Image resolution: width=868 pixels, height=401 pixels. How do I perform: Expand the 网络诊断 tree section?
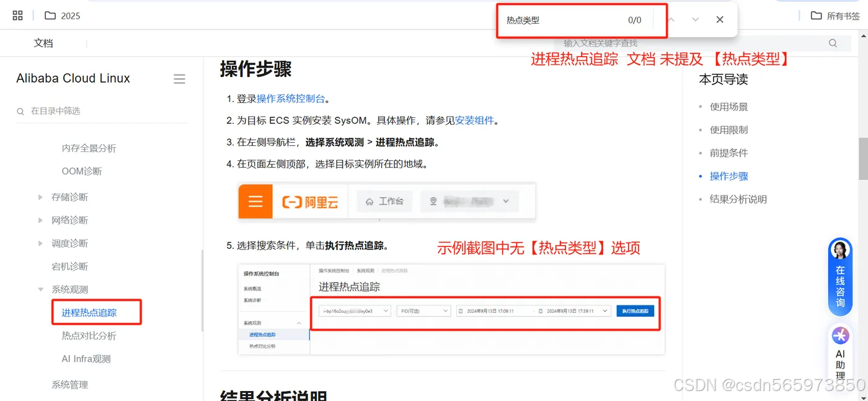click(39, 220)
